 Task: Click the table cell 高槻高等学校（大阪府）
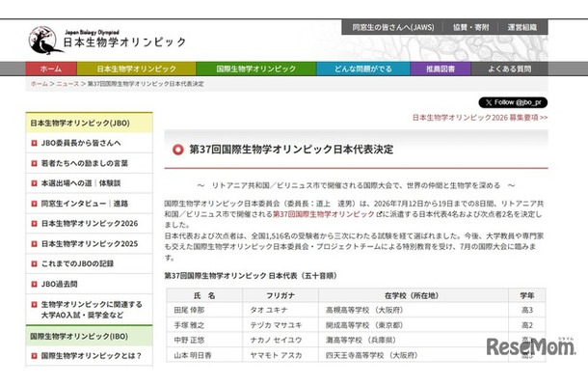[x=414, y=310]
